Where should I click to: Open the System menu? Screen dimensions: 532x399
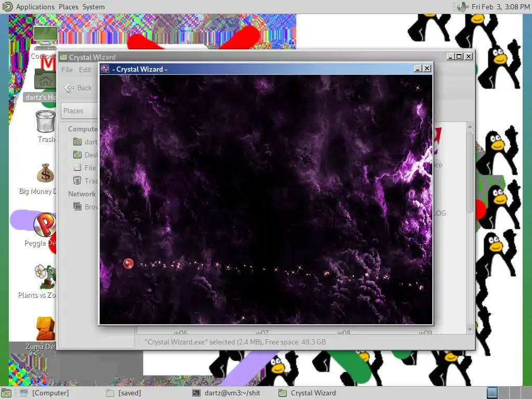[x=94, y=7]
